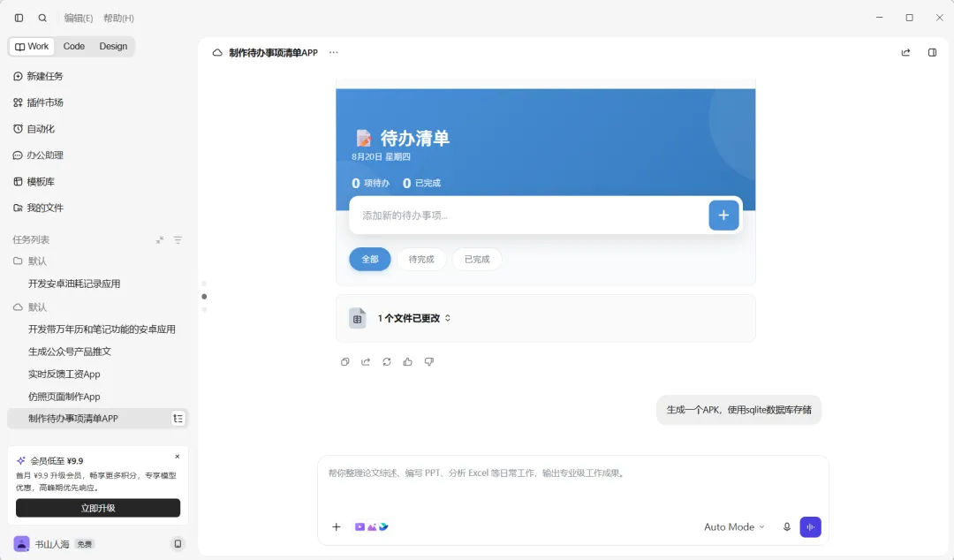Share the response using arrow icon
Viewport: 954px width, 560px height.
pyautogui.click(x=366, y=361)
